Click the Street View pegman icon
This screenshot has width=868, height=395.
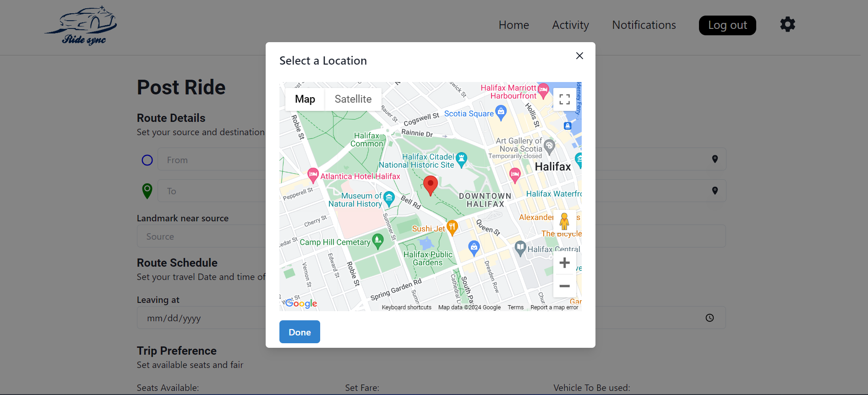pyautogui.click(x=564, y=221)
